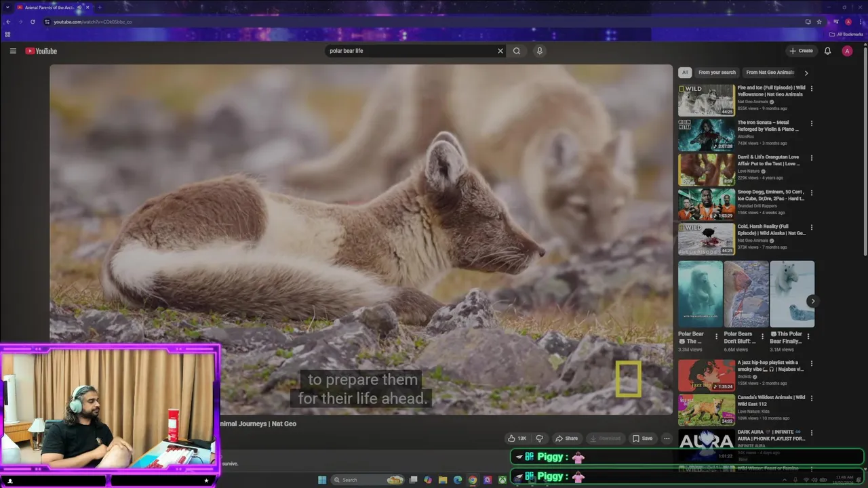This screenshot has width=868, height=488.
Task: Select the 'From your search' chip
Action: tap(717, 73)
